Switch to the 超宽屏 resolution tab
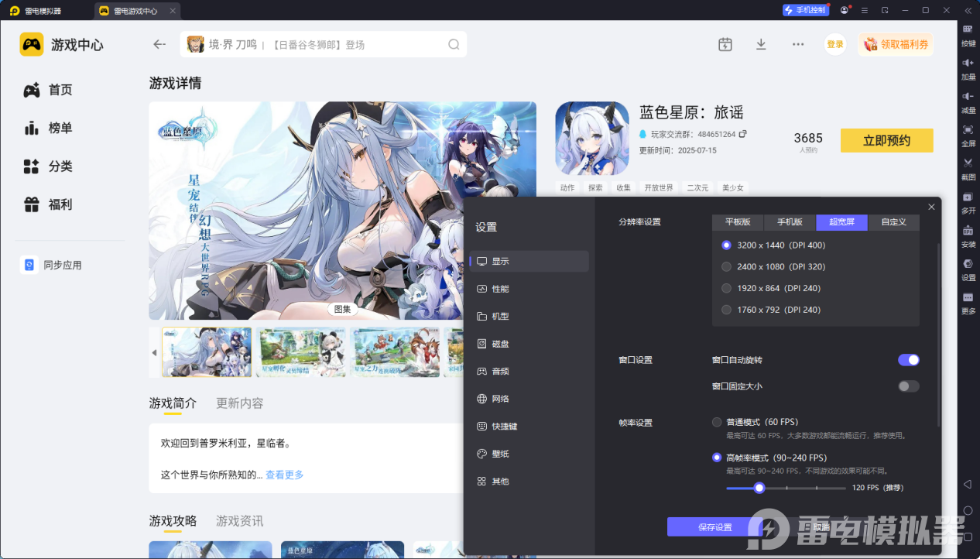 (841, 222)
